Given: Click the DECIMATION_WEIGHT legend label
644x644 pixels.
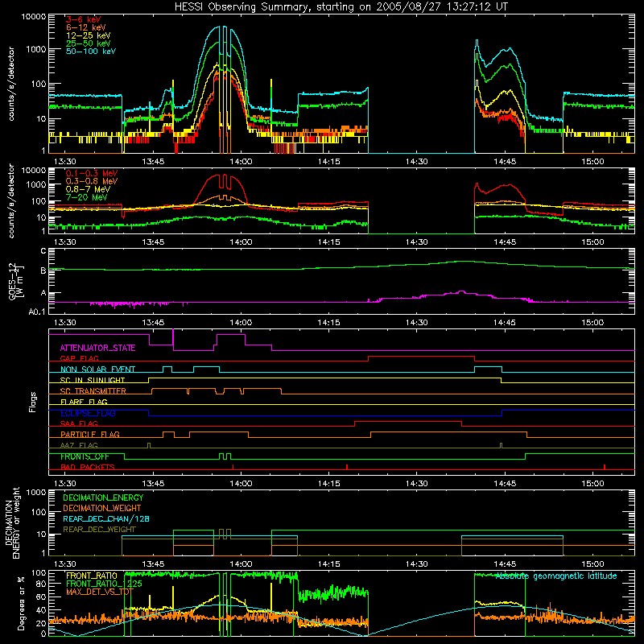Looking at the screenshot, I should coord(102,508).
